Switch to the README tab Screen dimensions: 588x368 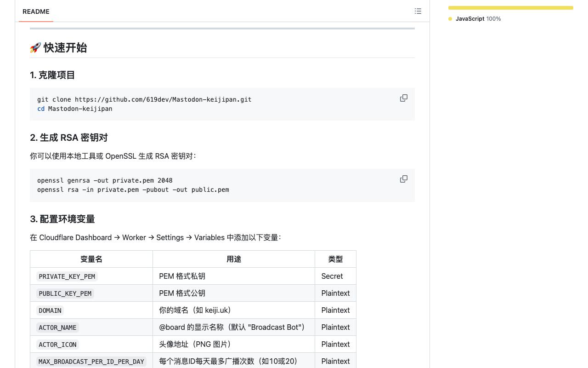click(x=36, y=11)
